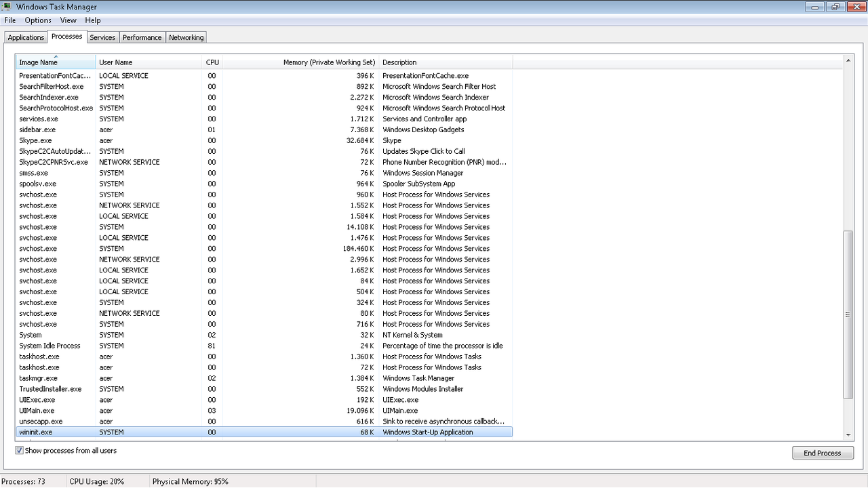
Task: Select the Skype.exe process row
Action: [35, 140]
